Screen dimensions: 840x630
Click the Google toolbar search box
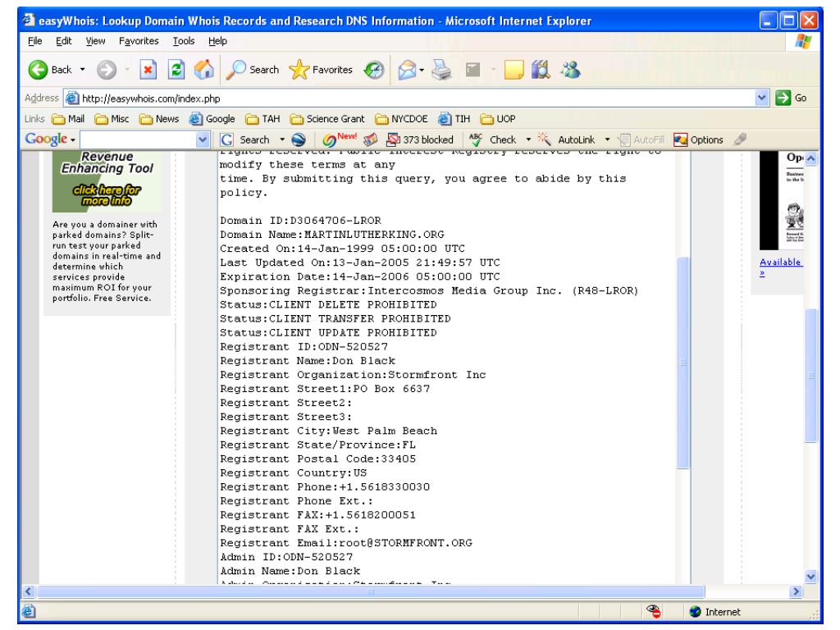coord(138,139)
